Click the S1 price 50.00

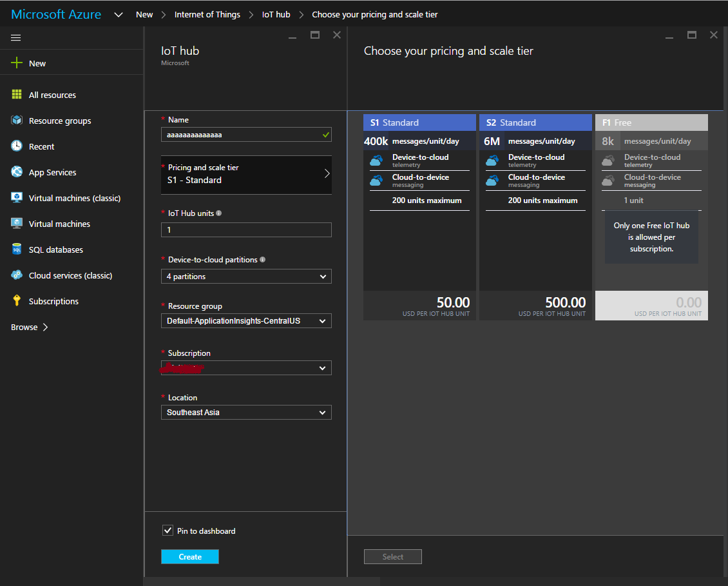coord(453,302)
